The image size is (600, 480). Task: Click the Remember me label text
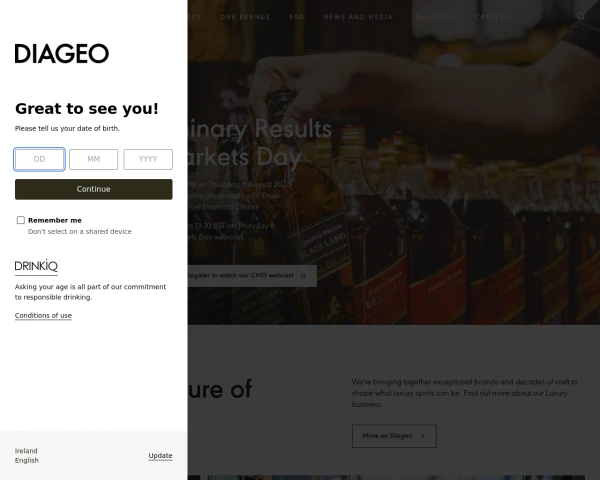pos(55,220)
